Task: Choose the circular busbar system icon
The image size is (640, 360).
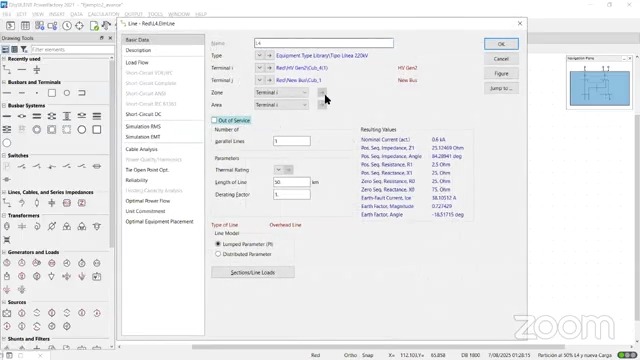Action: (x=82, y=130)
